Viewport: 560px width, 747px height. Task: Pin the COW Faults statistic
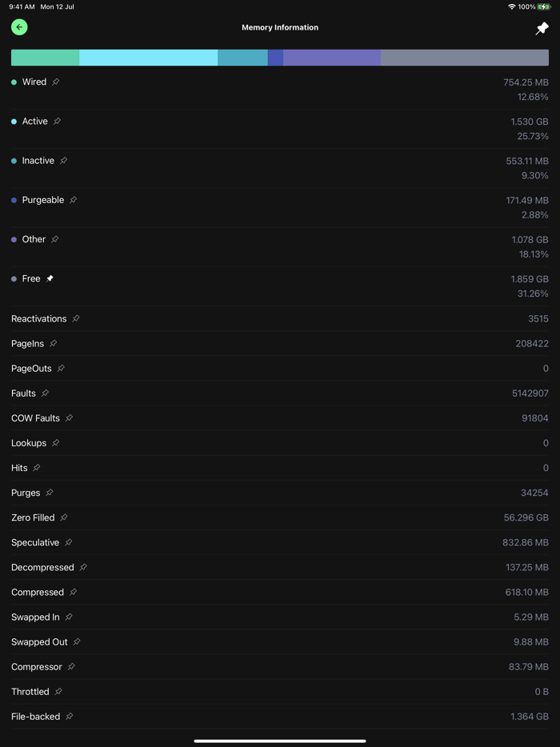(70, 417)
